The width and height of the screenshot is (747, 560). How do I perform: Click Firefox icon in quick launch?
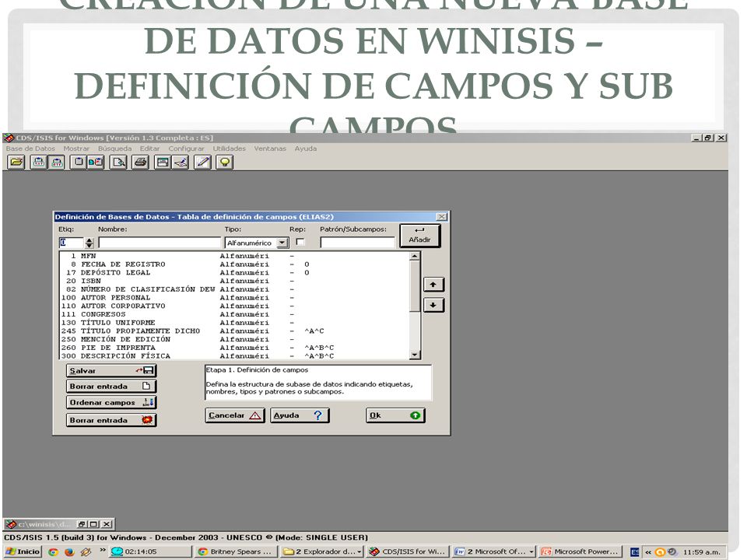(69, 552)
